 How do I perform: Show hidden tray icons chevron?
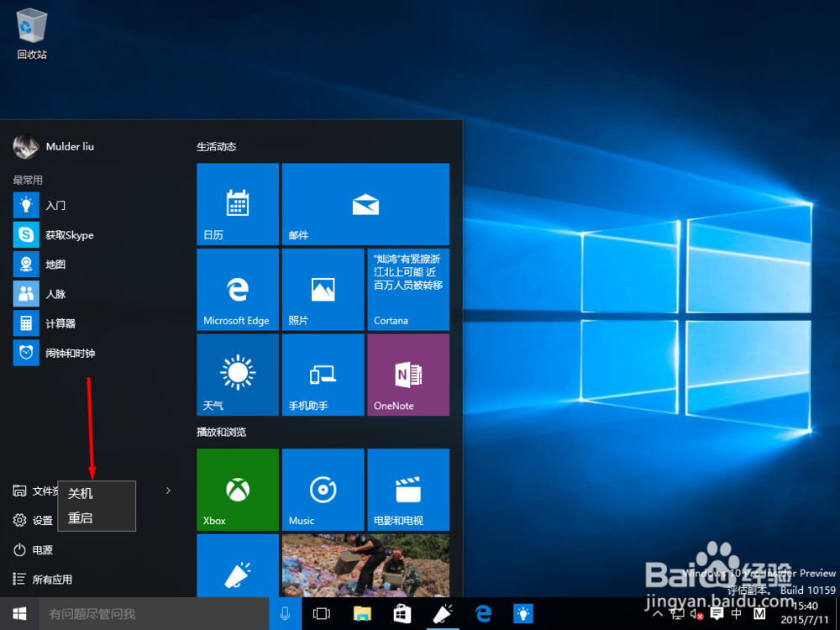click(659, 614)
